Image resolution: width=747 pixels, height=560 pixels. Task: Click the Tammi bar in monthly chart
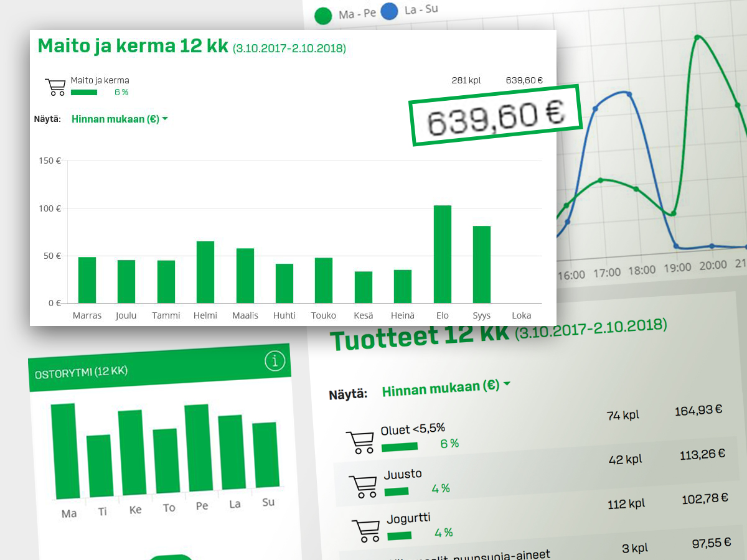pos(166,282)
